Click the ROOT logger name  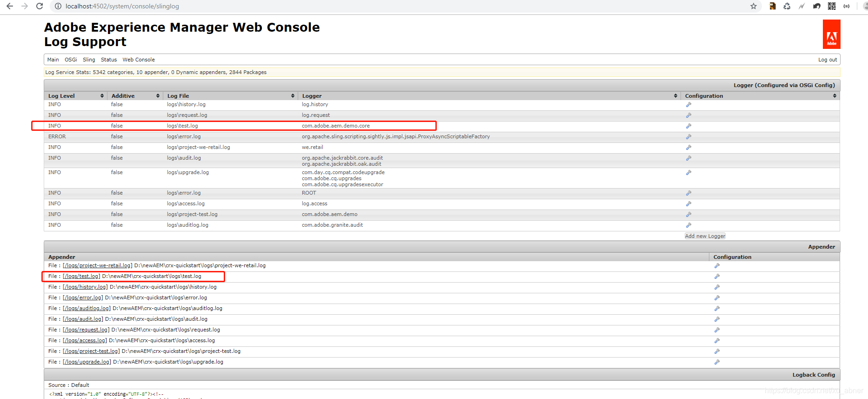[x=309, y=193]
